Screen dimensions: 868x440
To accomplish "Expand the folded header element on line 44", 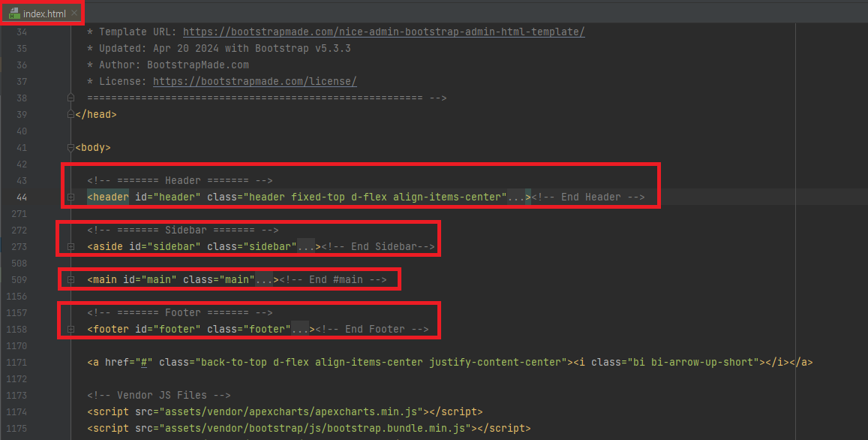I will click(x=71, y=197).
